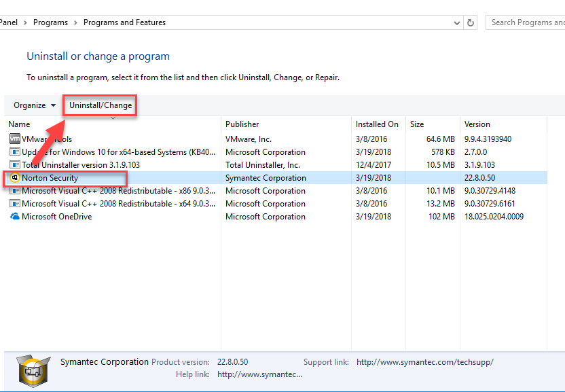Image resolution: width=565 pixels, height=392 pixels.
Task: Click the VMware, Inc. publisher cell
Action: click(249, 139)
